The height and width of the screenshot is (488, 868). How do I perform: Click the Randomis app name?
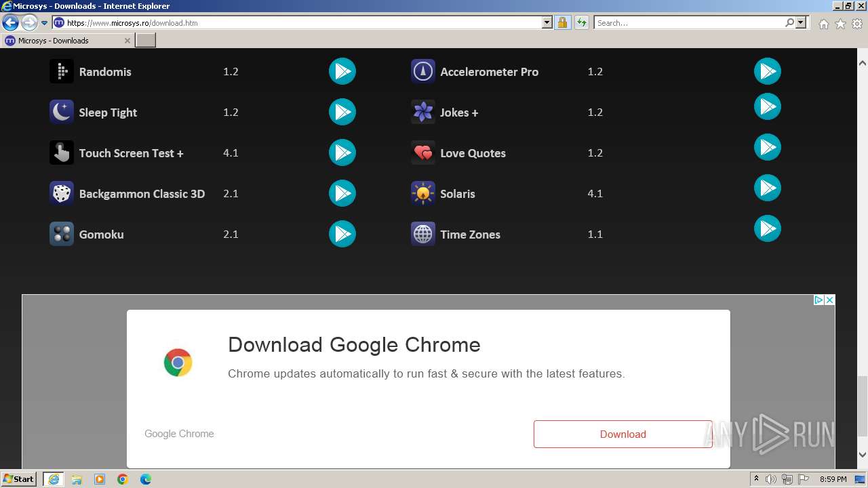105,72
